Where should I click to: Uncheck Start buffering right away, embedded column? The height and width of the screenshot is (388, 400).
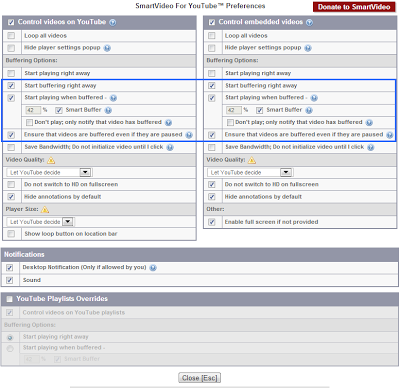(x=212, y=86)
